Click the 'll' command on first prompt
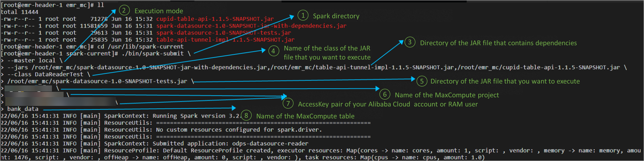 click(x=100, y=5)
